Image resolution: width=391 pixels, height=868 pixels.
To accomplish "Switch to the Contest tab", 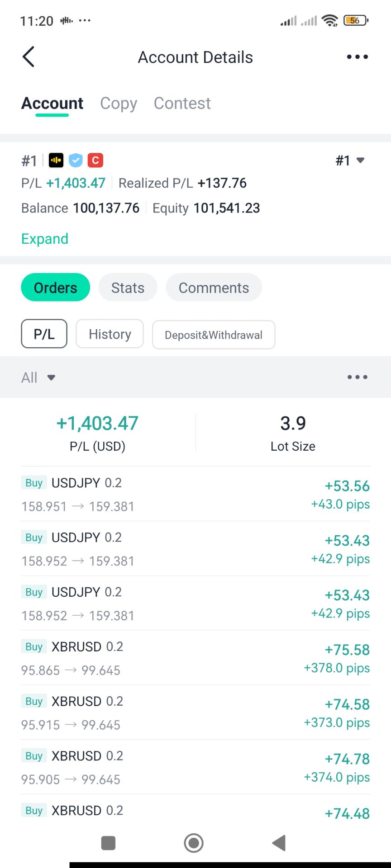I will [x=182, y=104].
